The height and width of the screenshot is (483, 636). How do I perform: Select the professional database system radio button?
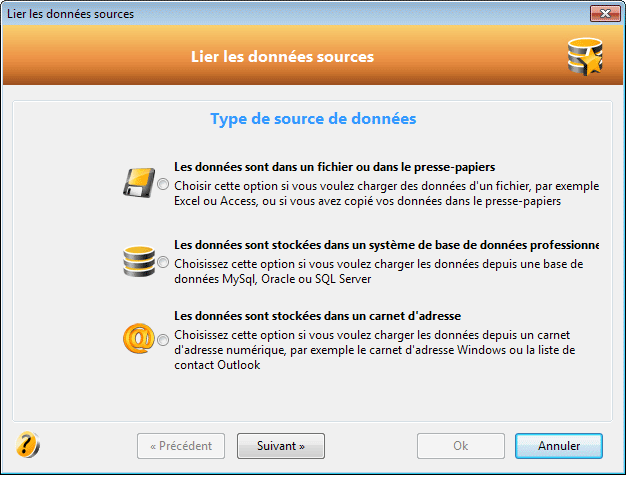coord(163,262)
